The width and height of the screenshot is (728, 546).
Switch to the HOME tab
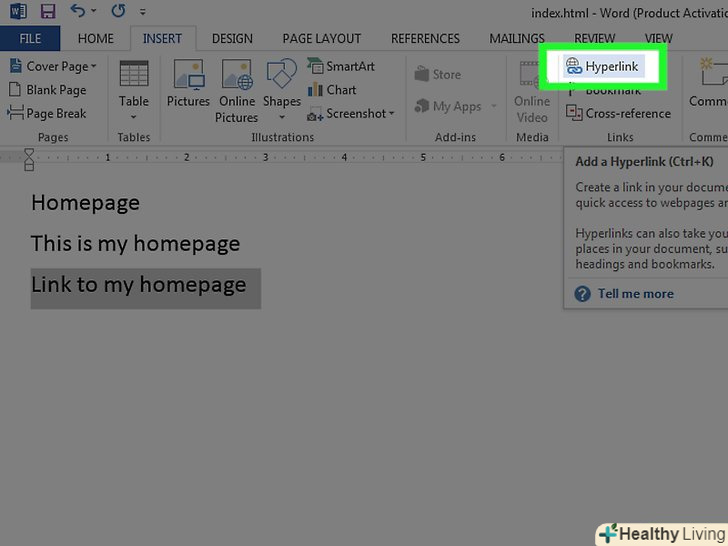click(x=96, y=39)
